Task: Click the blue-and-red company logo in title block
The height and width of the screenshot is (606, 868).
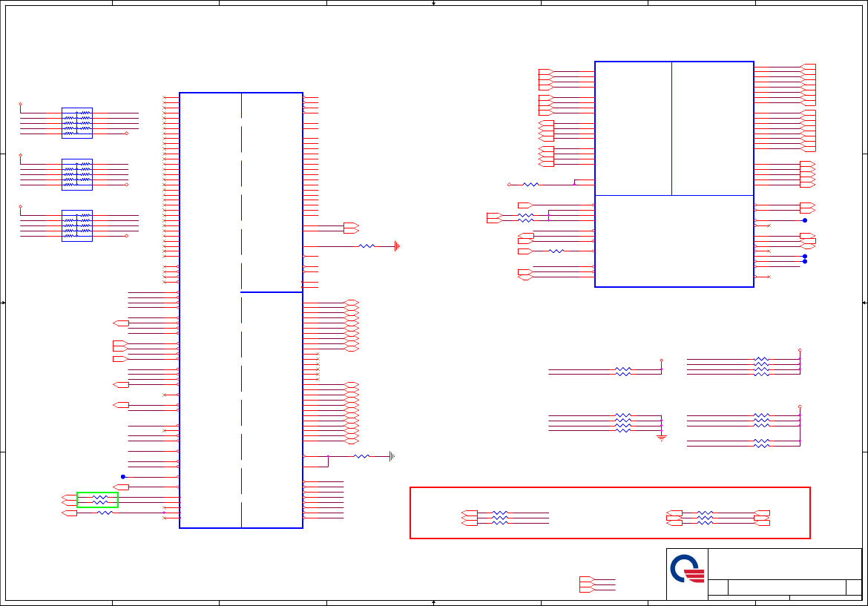Action: [687, 569]
